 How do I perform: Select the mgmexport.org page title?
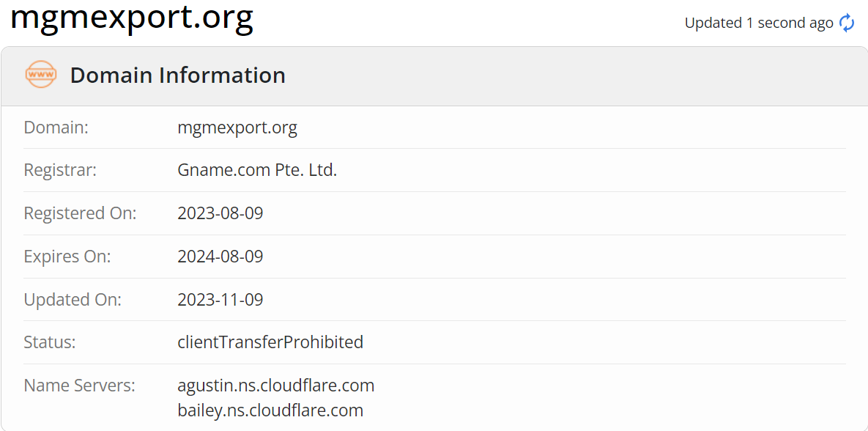click(x=132, y=19)
